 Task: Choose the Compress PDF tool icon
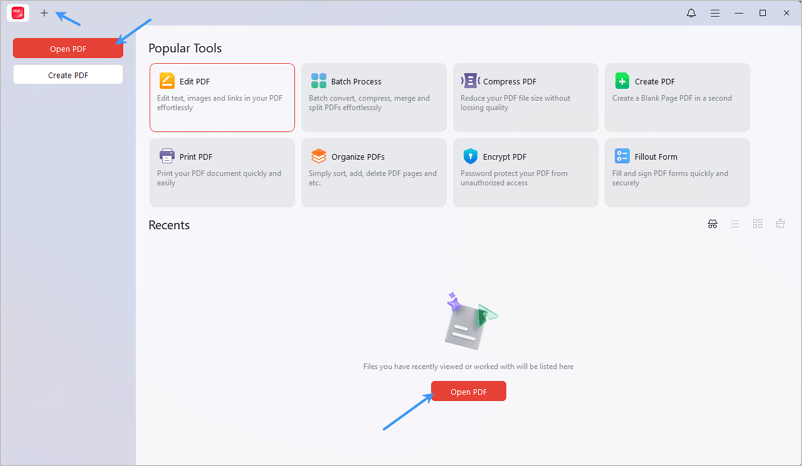(x=470, y=81)
